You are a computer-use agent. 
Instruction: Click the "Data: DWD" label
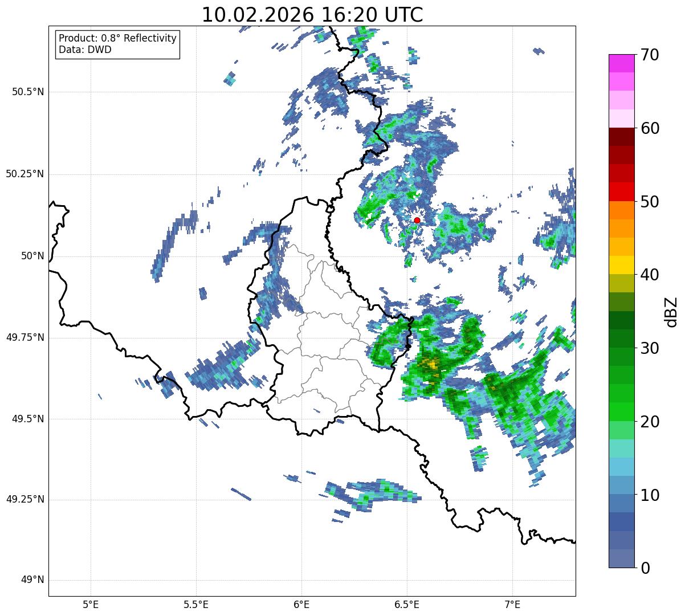point(85,50)
